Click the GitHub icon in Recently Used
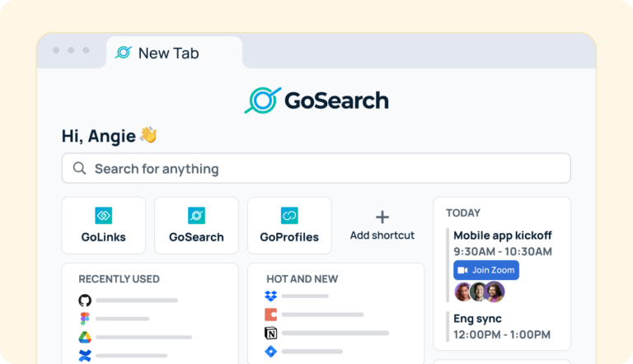 [85, 301]
